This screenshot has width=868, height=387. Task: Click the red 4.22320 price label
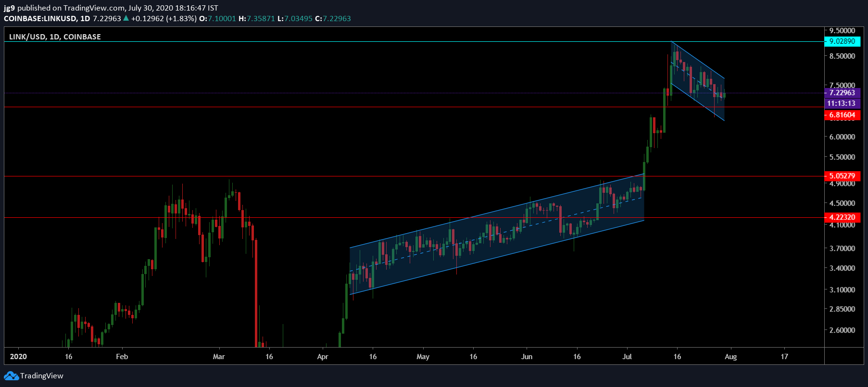842,217
